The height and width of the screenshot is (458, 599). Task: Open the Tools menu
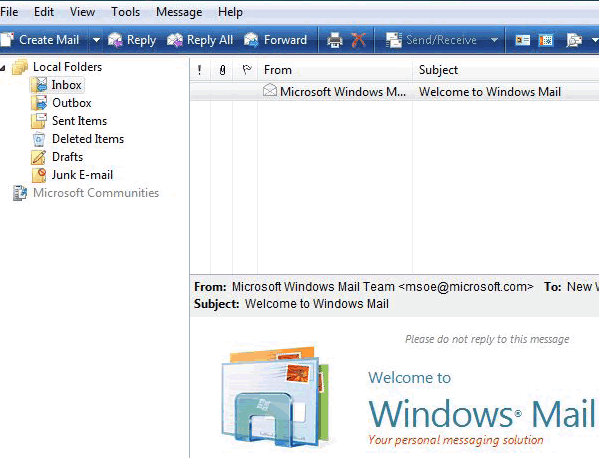(125, 12)
